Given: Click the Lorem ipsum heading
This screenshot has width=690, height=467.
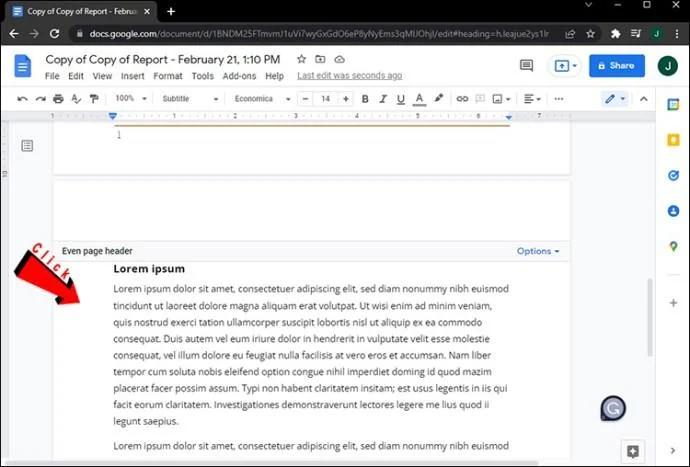Looking at the screenshot, I should (149, 269).
